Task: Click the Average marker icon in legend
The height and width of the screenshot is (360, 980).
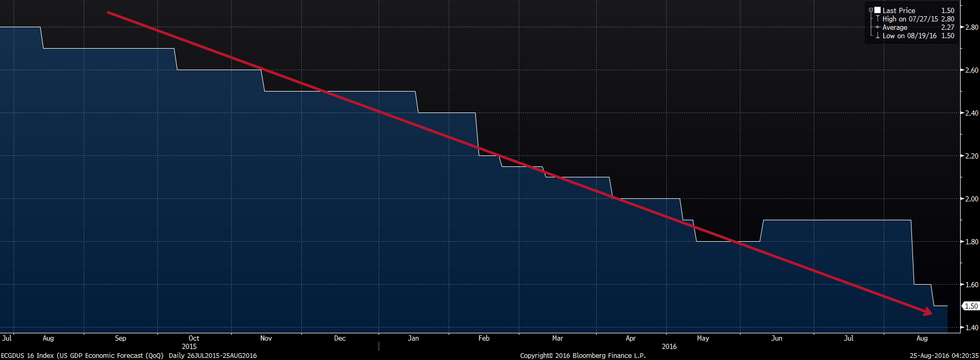Action: pyautogui.click(x=878, y=27)
